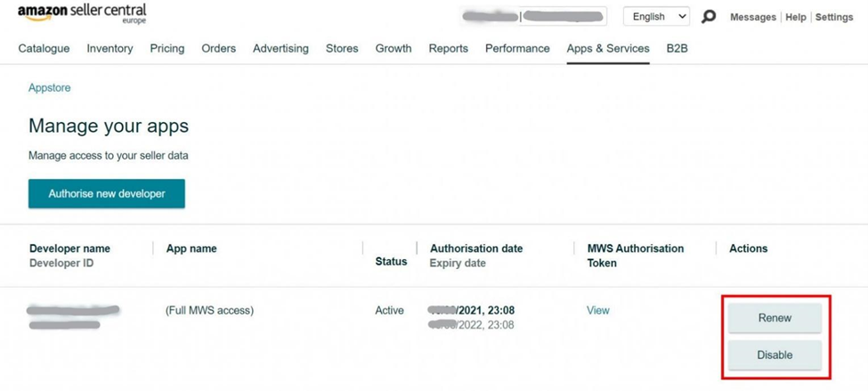Click the blurred account selector field
868x391 pixels.
click(533, 17)
